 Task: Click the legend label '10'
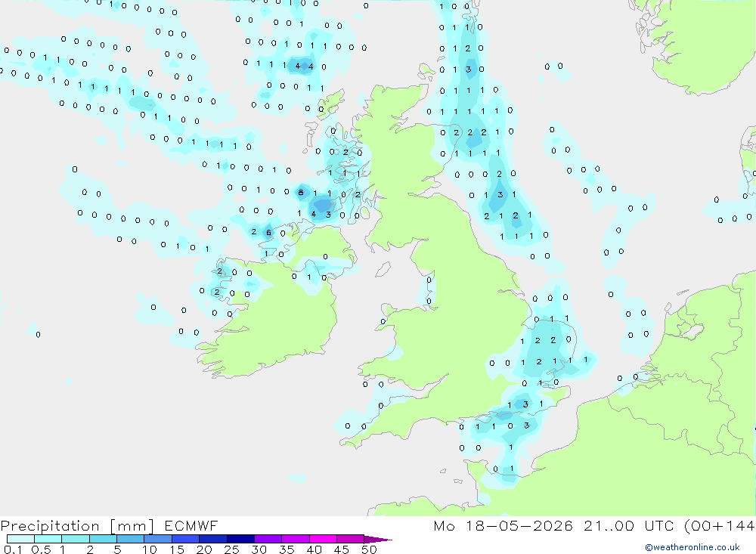tap(150, 549)
